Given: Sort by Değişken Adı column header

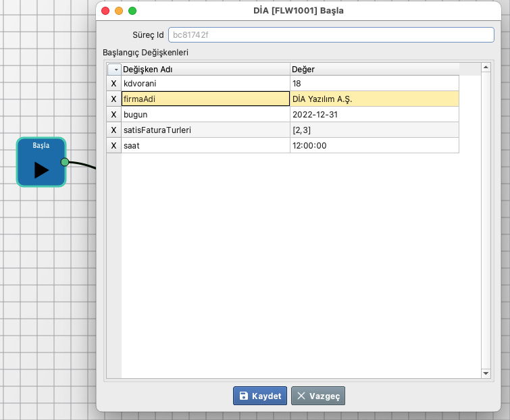Looking at the screenshot, I should click(205, 69).
